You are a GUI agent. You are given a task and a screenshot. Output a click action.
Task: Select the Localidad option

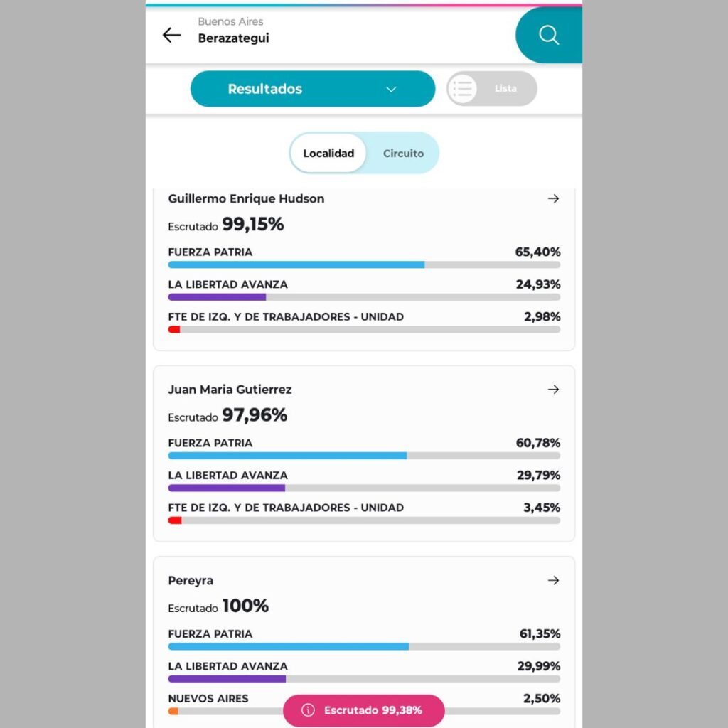pyautogui.click(x=328, y=154)
